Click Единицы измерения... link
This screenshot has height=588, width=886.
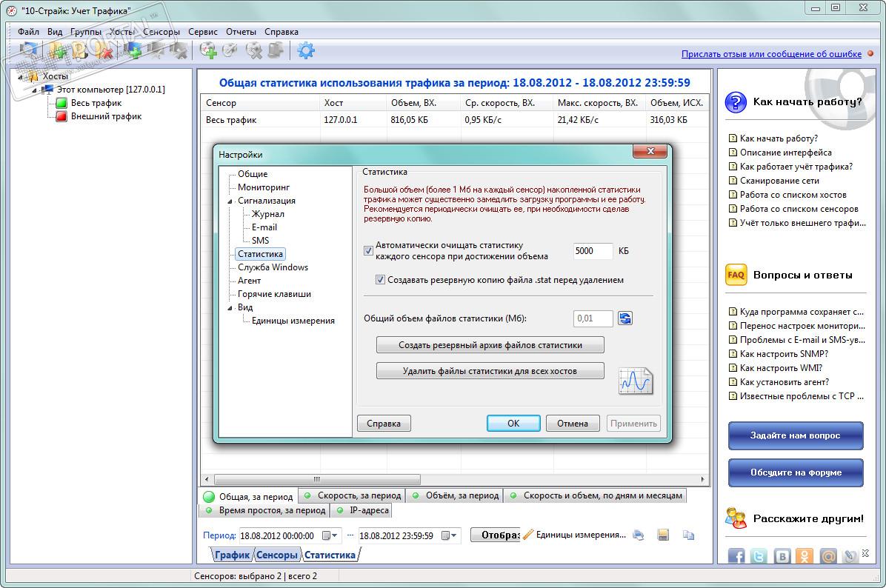point(574,535)
